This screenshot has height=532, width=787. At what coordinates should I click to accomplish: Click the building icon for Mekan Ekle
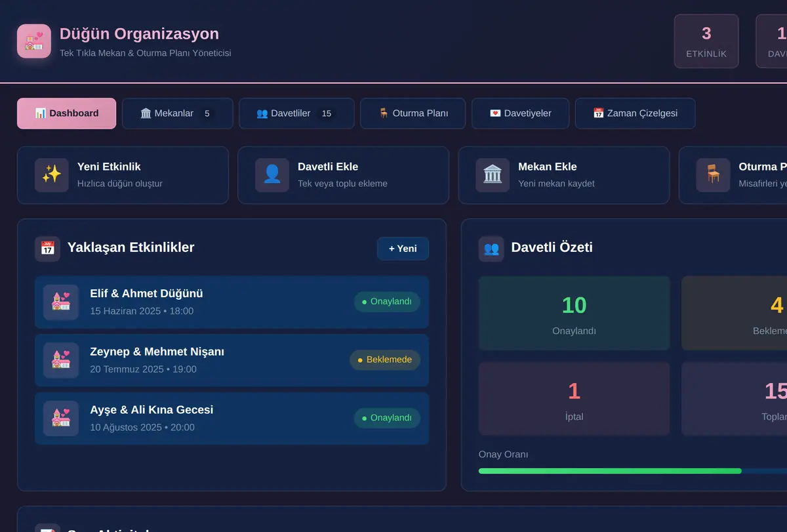(493, 175)
